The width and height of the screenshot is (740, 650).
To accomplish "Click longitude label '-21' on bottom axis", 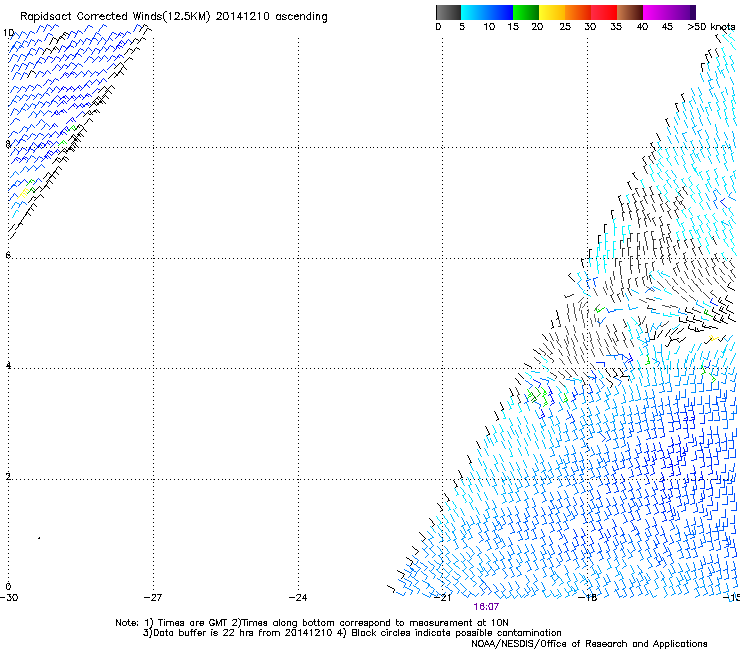I will coord(442,598).
